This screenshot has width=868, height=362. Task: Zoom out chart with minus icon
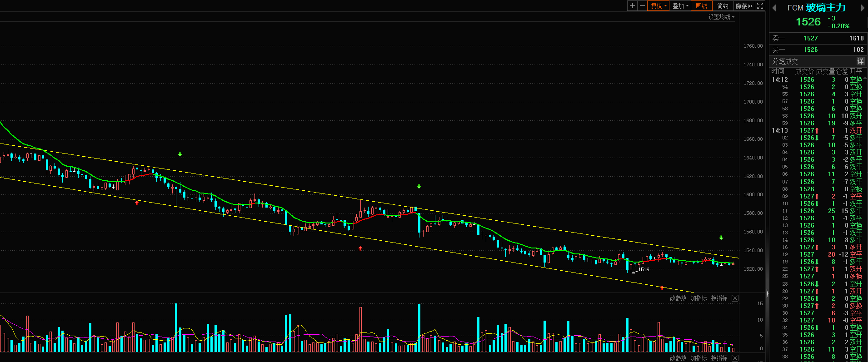[642, 6]
